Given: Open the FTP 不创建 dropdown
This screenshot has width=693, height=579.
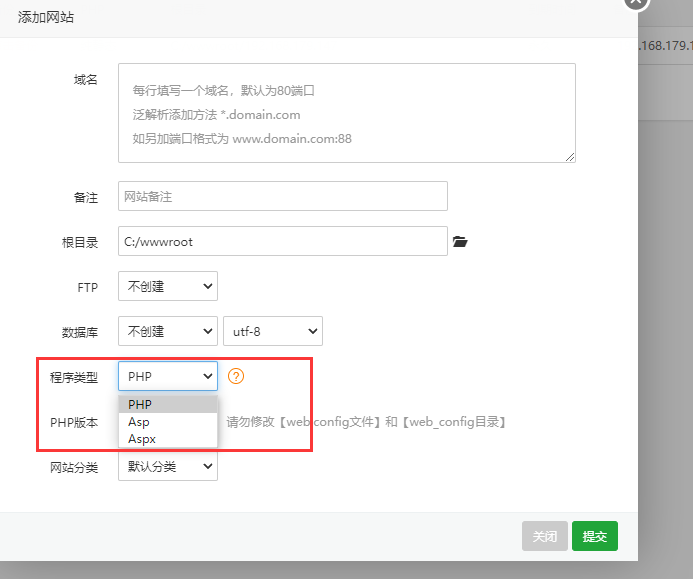Looking at the screenshot, I should tap(168, 286).
